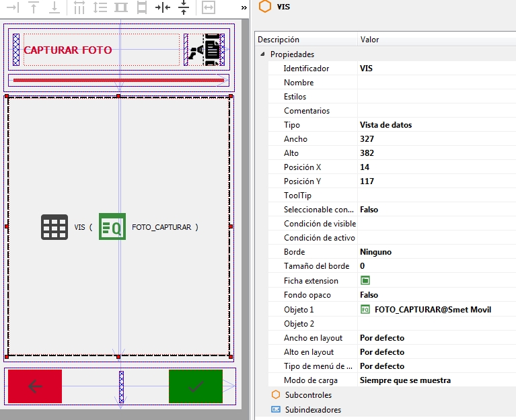Click Objeto 1 value FOTO_CAPTURAR@Smet Movil
The image size is (516, 420).
coord(433,310)
